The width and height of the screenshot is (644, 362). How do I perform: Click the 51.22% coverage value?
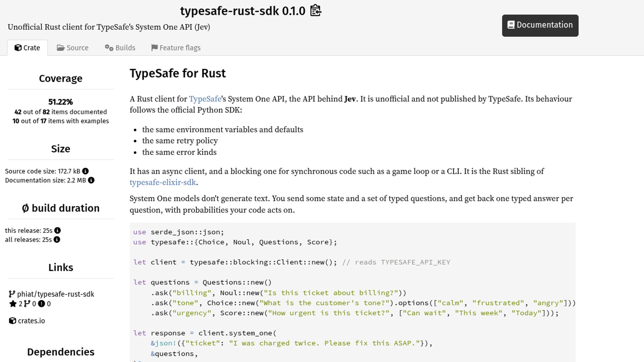[61, 102]
